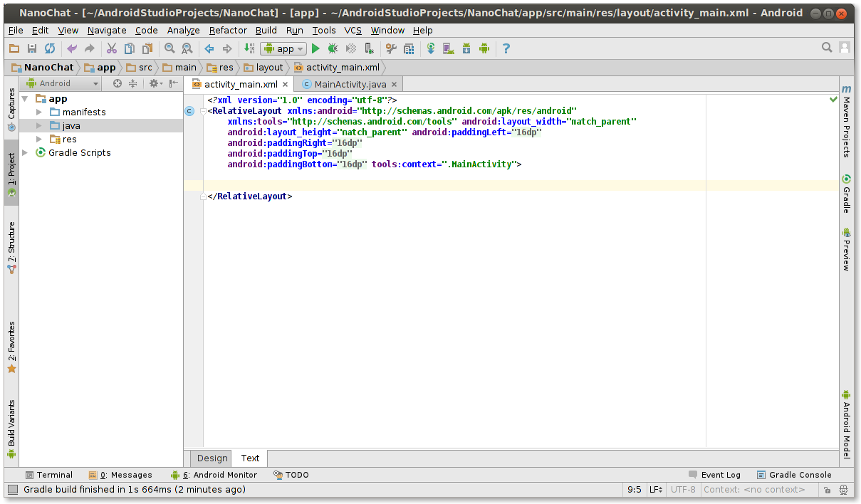Select the Text view tab
861x504 pixels.
tap(251, 458)
